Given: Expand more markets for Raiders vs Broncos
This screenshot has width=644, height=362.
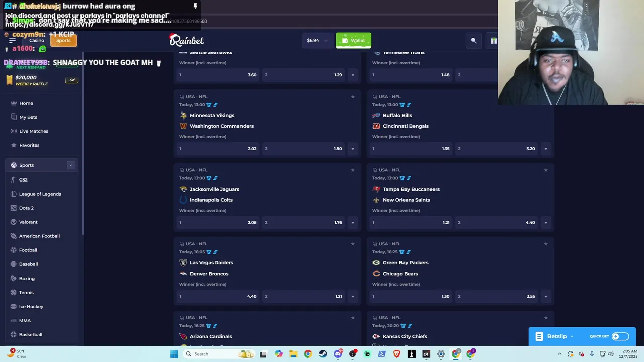Looking at the screenshot, I should tap(353, 296).
